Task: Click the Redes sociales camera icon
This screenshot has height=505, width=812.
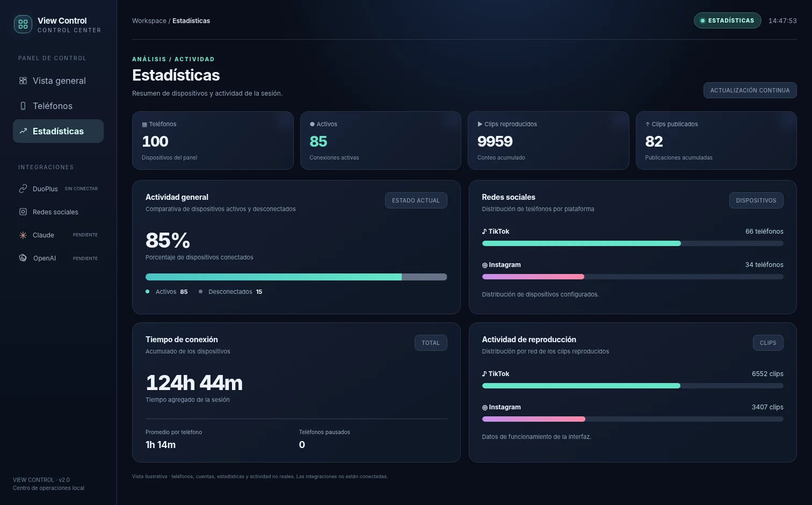Action: 23,212
